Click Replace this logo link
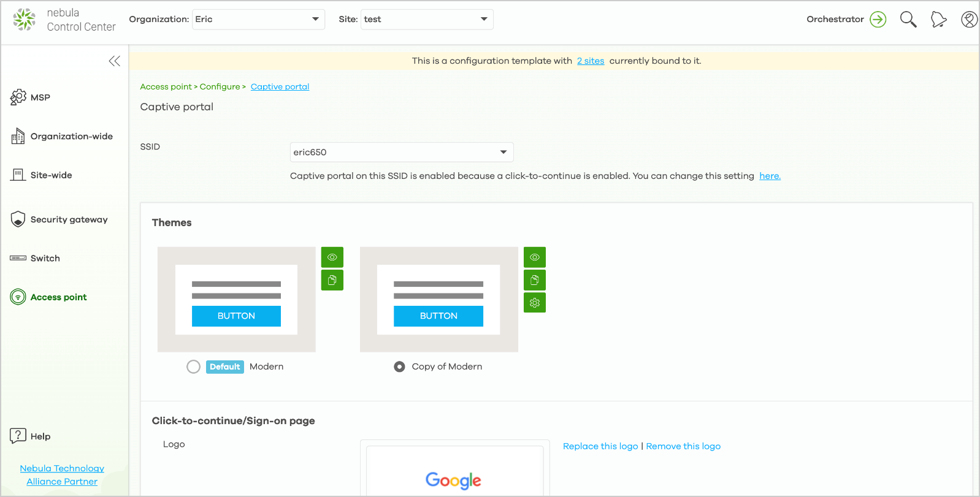Image resolution: width=980 pixels, height=497 pixels. tap(600, 446)
